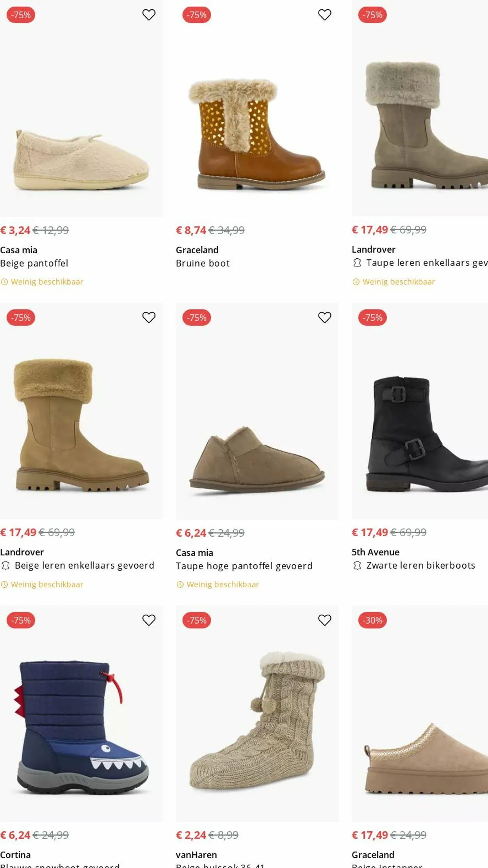Click heart icon on Cortina snowboot

149,620
